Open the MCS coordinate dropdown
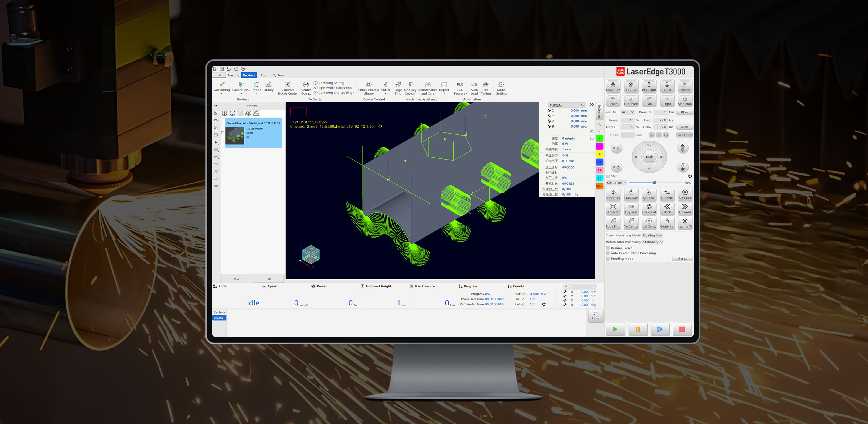 tap(579, 287)
